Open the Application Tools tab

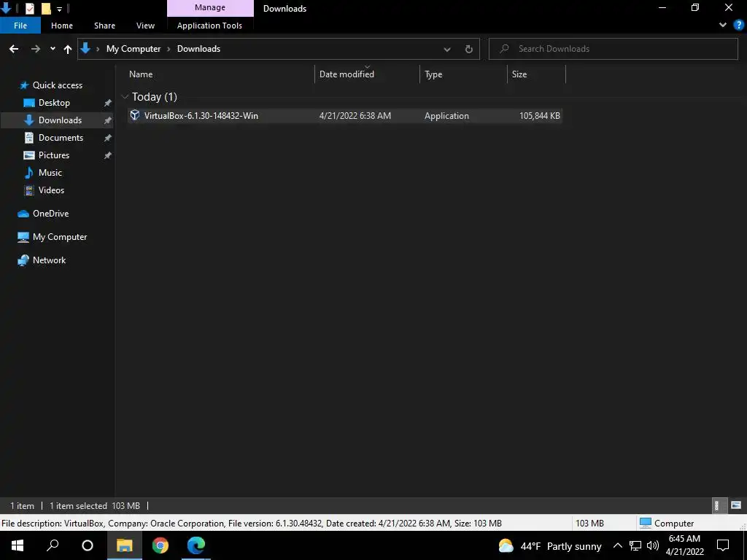(209, 26)
